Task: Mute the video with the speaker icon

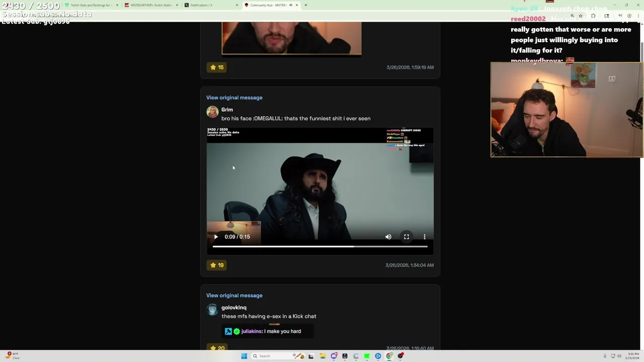Action: pyautogui.click(x=388, y=237)
